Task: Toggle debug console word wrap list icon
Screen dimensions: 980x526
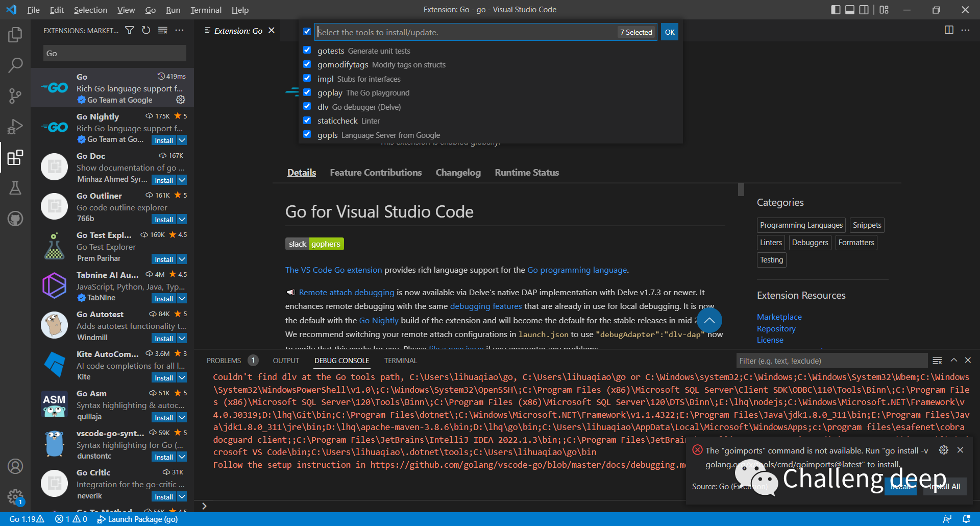Action: coord(937,361)
